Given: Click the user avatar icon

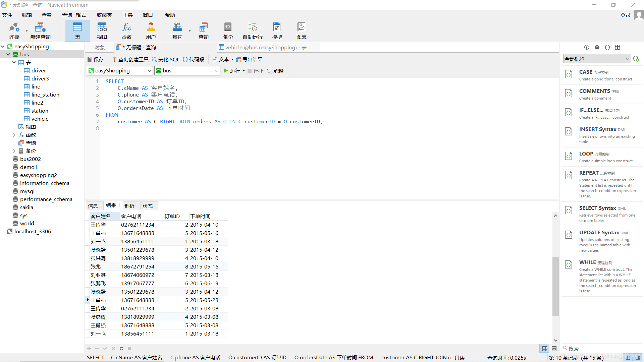Looking at the screenshot, I should coord(639,15).
